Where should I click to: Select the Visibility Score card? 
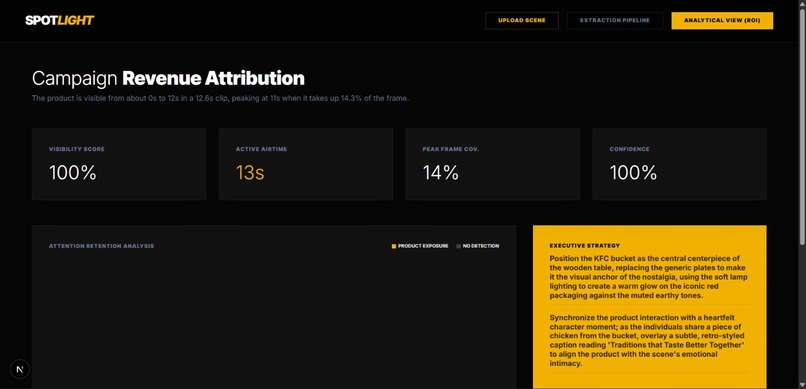coord(119,164)
